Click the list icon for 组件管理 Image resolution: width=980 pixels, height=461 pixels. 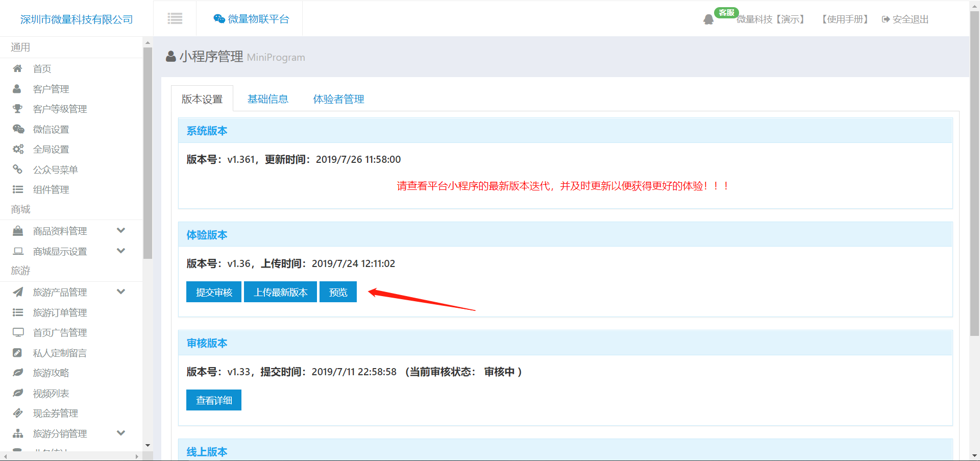coord(18,189)
